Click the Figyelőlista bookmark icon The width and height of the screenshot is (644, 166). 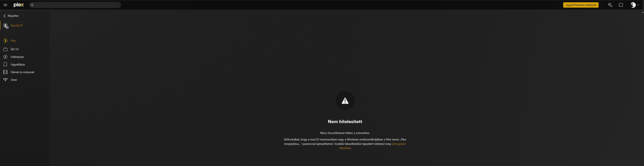(x=5, y=64)
